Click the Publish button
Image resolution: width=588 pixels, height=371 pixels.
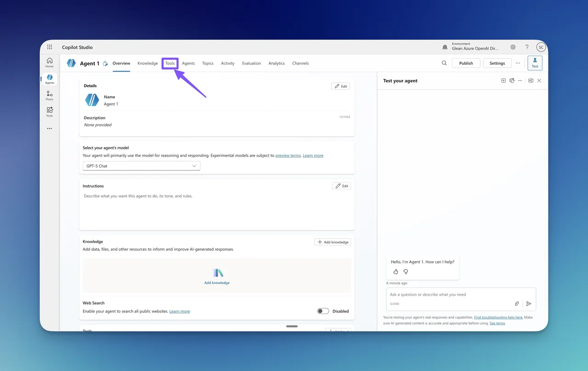pyautogui.click(x=466, y=63)
